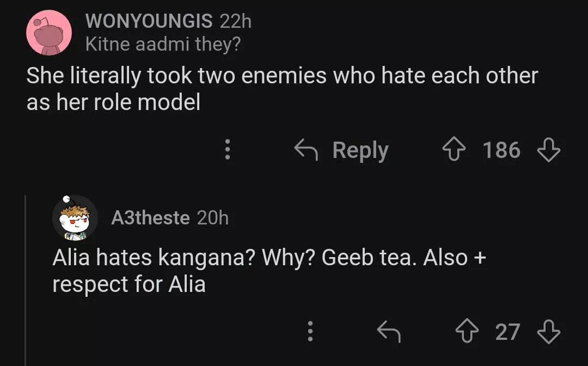Tap the reply arrow icon under A3theste's comment
Screen dimensions: 588x366
coord(389,331)
